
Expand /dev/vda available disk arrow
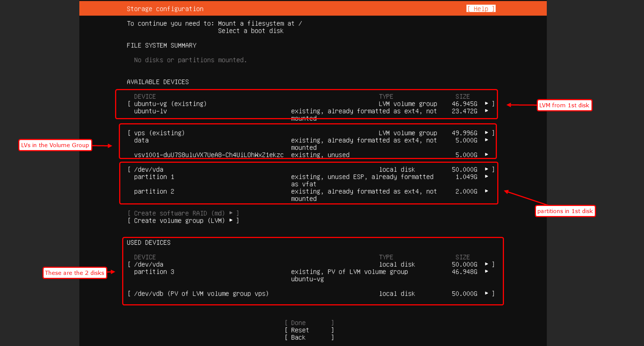(486, 169)
